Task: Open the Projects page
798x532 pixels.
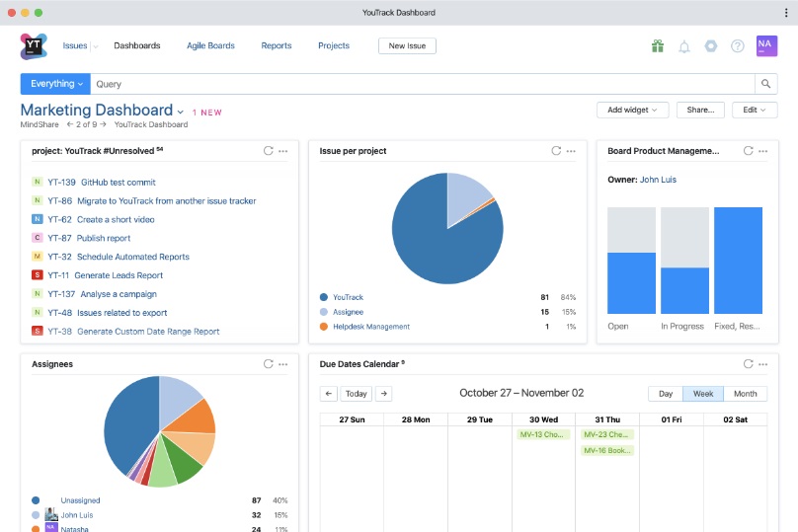Action: click(334, 45)
